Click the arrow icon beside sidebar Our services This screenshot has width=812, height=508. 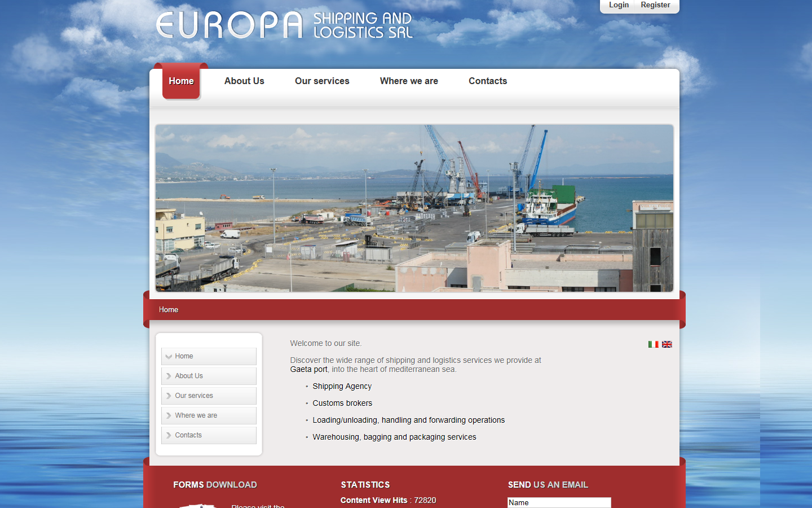pos(169,396)
